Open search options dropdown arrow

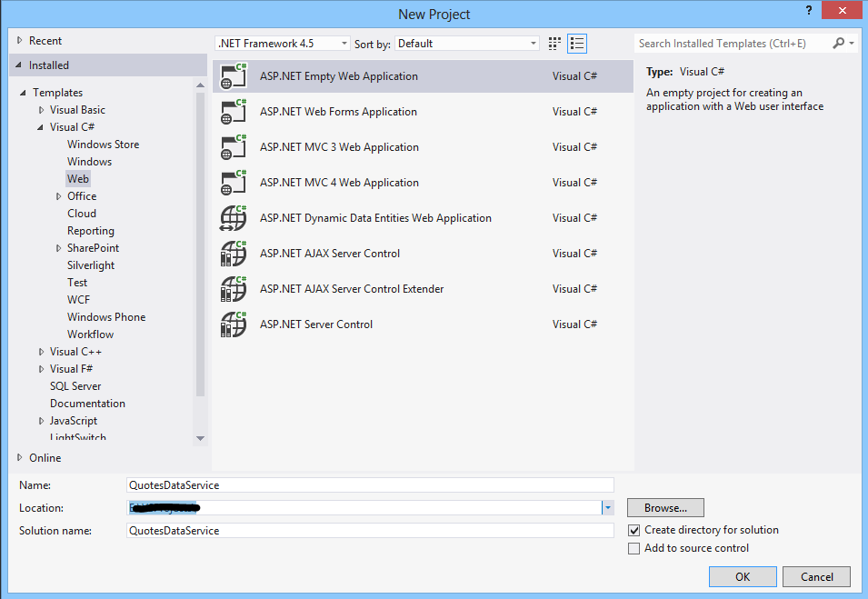[x=852, y=44]
